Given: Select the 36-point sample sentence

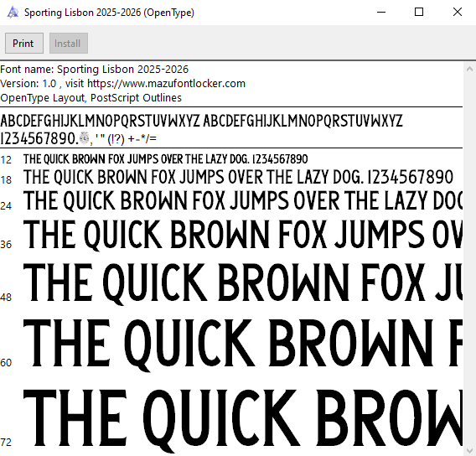Looking at the screenshot, I should tap(243, 235).
